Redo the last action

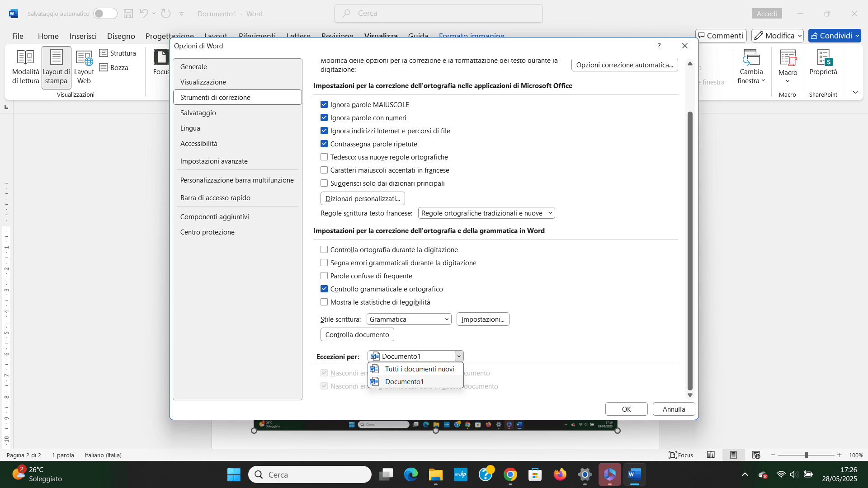(166, 14)
